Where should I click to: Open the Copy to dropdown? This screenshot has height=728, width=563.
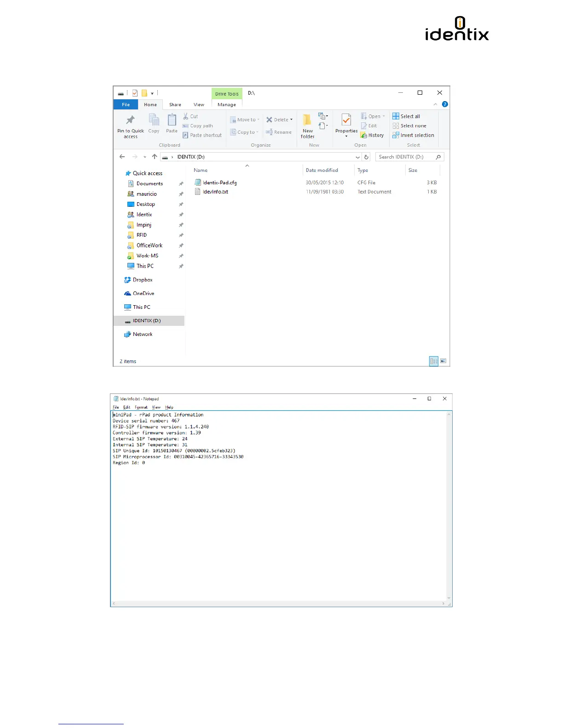(x=244, y=132)
